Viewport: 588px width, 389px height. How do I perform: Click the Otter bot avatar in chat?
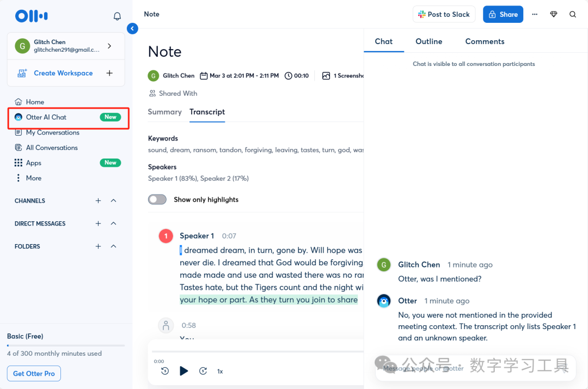point(384,301)
